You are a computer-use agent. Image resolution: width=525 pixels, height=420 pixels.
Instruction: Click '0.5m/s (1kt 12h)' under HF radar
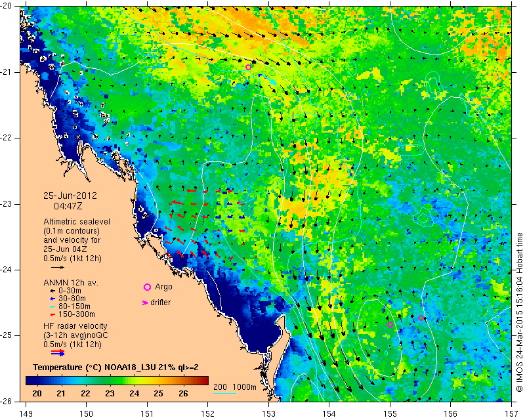click(x=72, y=344)
